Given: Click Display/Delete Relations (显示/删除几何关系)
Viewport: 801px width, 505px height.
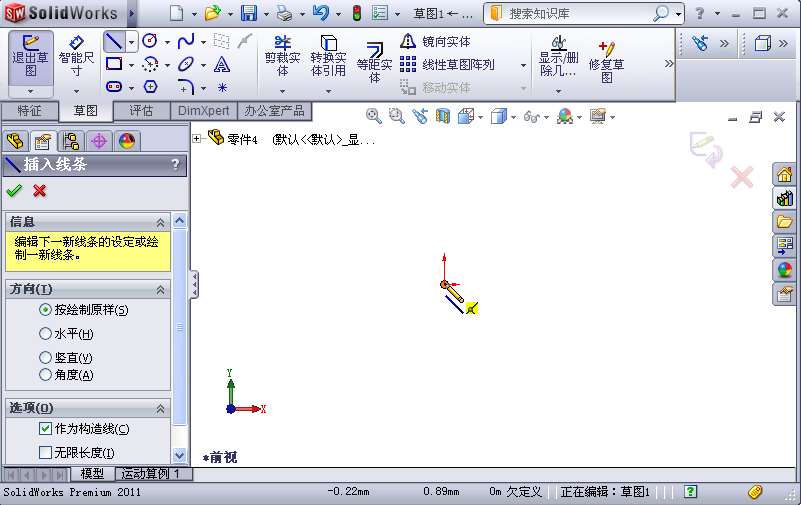Looking at the screenshot, I should 558,56.
